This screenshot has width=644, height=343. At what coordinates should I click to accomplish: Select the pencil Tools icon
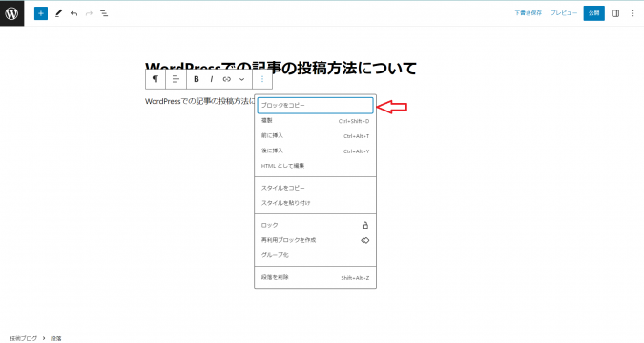(58, 13)
